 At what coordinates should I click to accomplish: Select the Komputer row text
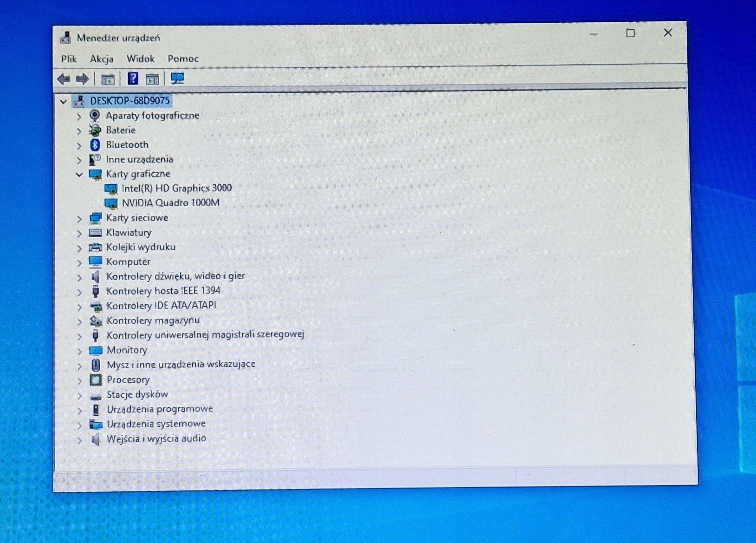[x=128, y=262]
